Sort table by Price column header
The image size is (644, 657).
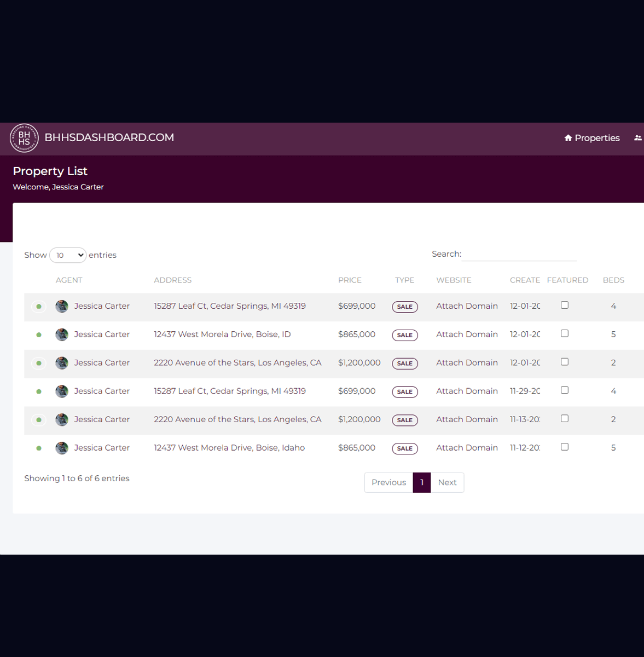[x=350, y=280]
